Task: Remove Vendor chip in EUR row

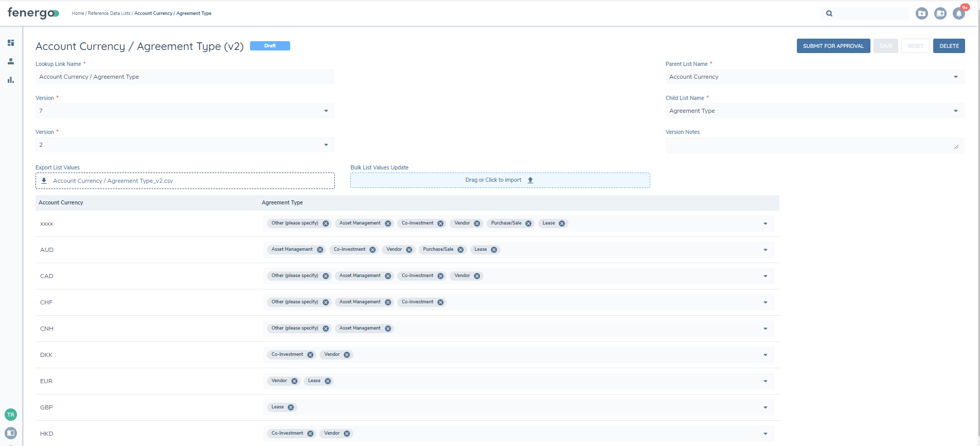Action: pos(294,381)
